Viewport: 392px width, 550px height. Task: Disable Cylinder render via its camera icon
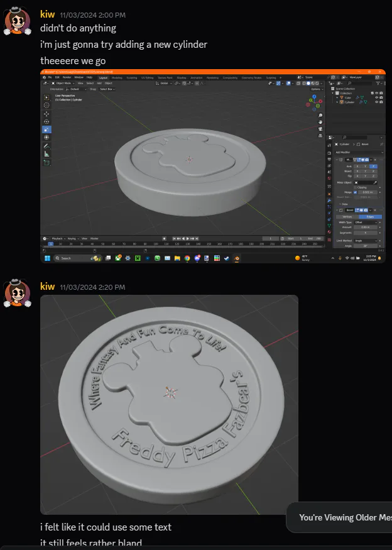click(x=381, y=102)
